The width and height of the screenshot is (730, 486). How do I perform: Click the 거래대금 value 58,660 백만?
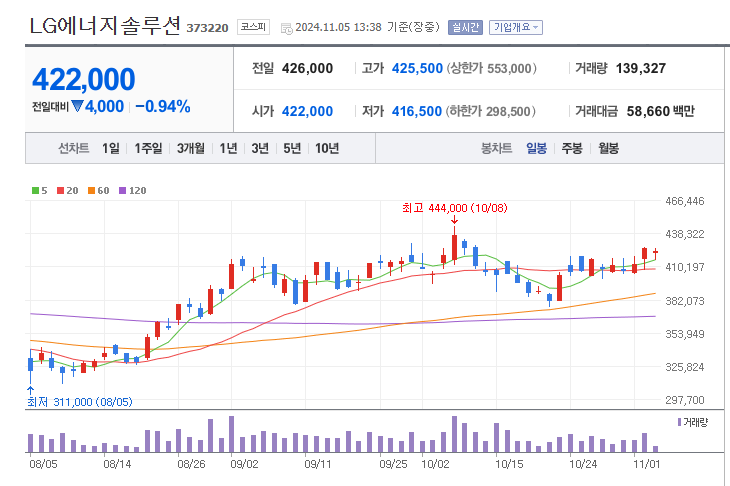pos(661,111)
